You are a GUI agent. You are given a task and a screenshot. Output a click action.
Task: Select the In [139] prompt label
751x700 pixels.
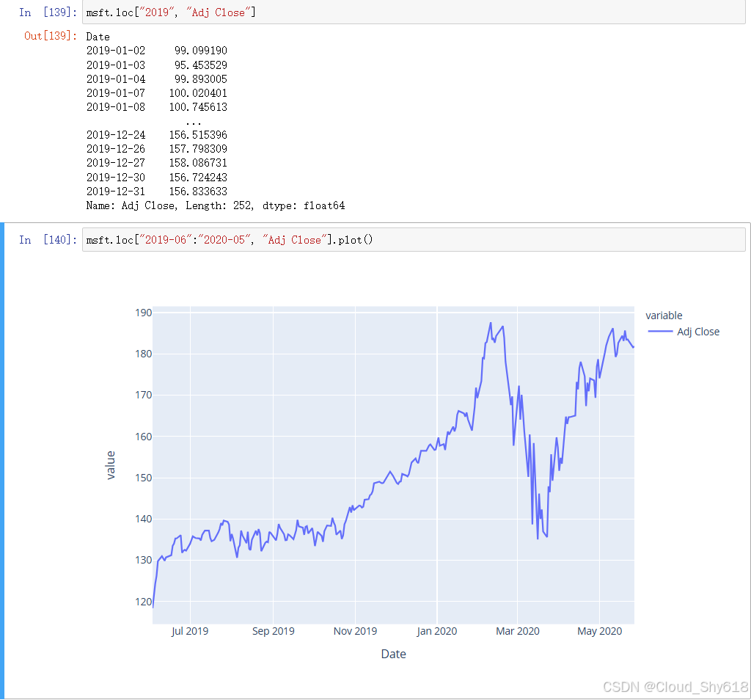tap(48, 12)
